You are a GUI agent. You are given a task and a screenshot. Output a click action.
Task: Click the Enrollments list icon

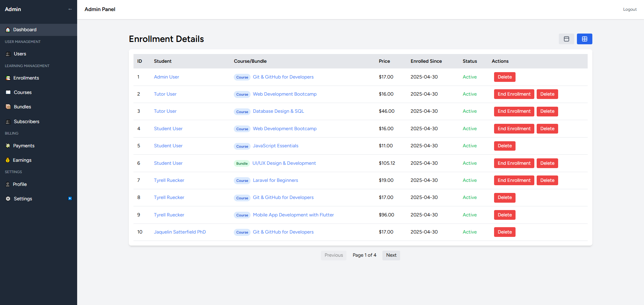pyautogui.click(x=8, y=78)
